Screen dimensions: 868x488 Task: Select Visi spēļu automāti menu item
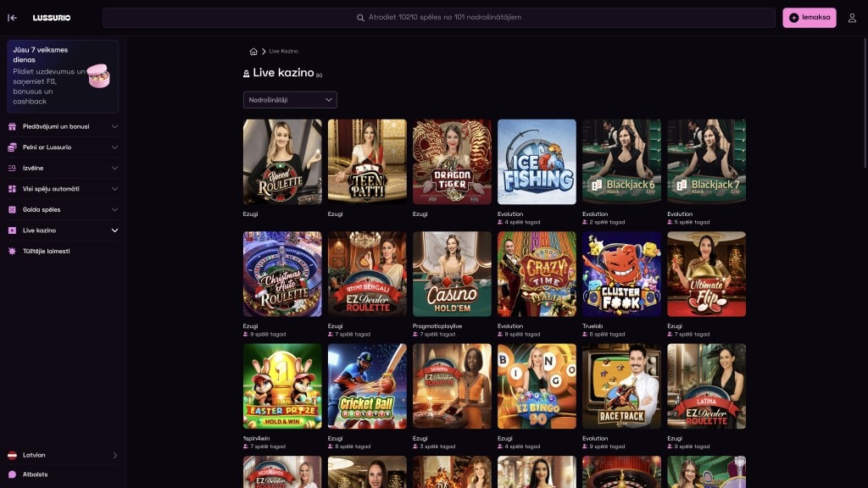[x=63, y=189]
